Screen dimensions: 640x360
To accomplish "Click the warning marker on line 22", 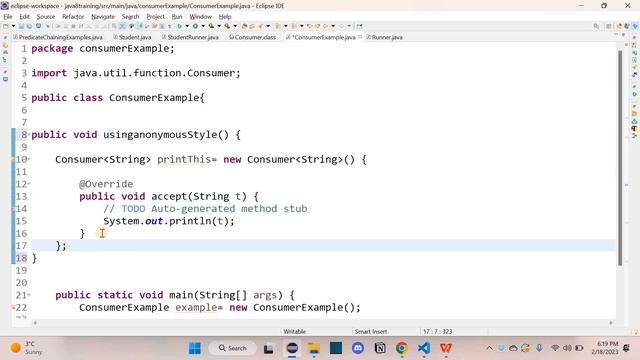I will (13, 307).
